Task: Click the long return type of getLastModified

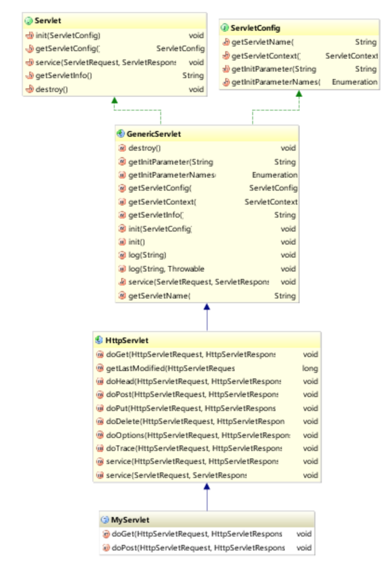Action: (x=310, y=368)
